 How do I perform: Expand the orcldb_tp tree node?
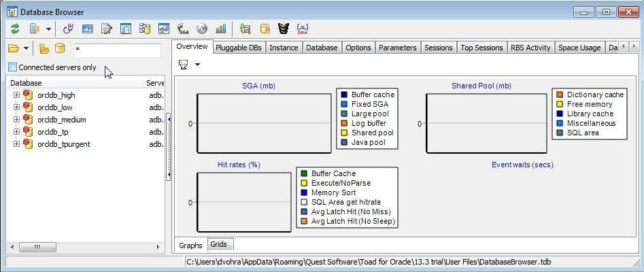coord(16,132)
